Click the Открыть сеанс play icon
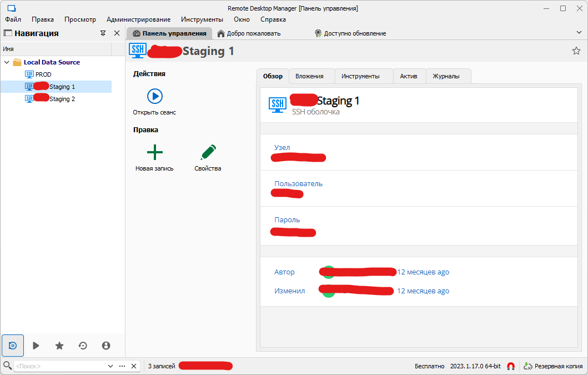The width and height of the screenshot is (588, 375). tap(154, 96)
